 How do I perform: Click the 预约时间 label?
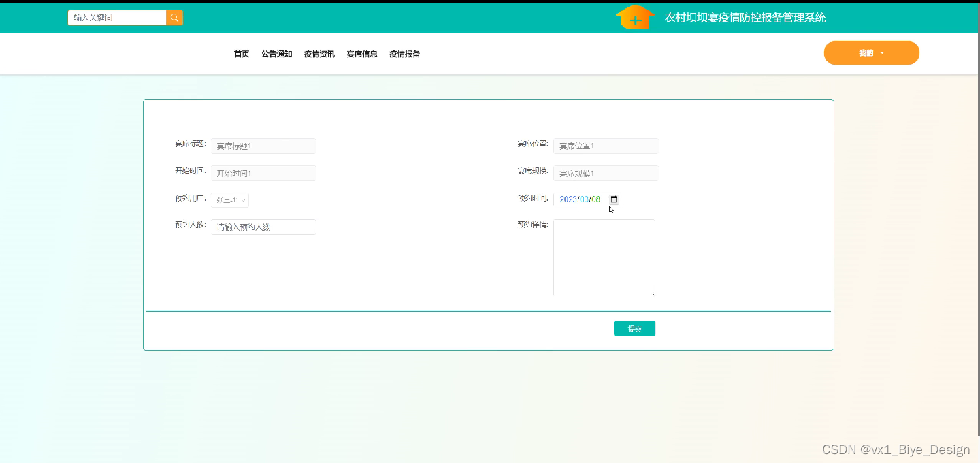[x=533, y=198]
